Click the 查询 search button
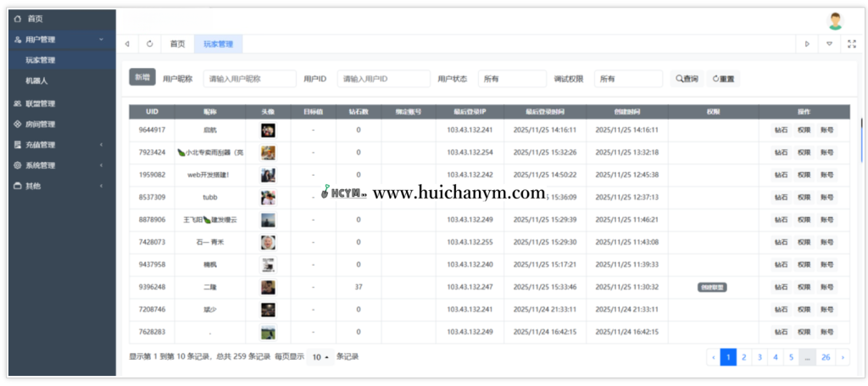 coord(687,79)
